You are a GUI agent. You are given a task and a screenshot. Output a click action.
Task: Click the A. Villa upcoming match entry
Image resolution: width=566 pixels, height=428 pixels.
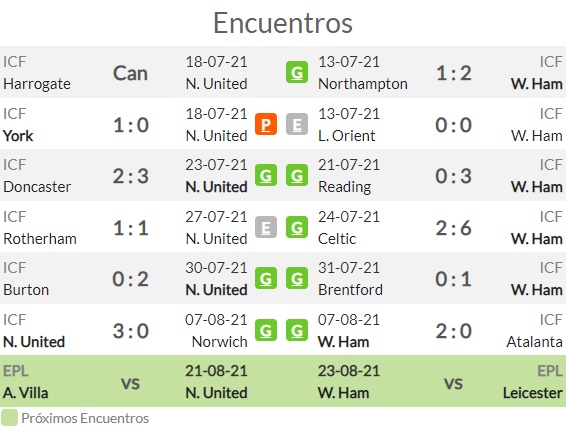(26, 393)
